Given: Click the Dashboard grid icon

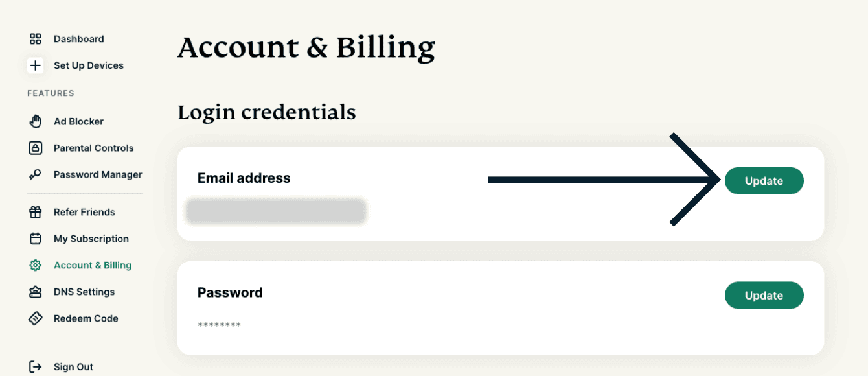Looking at the screenshot, I should (x=36, y=39).
